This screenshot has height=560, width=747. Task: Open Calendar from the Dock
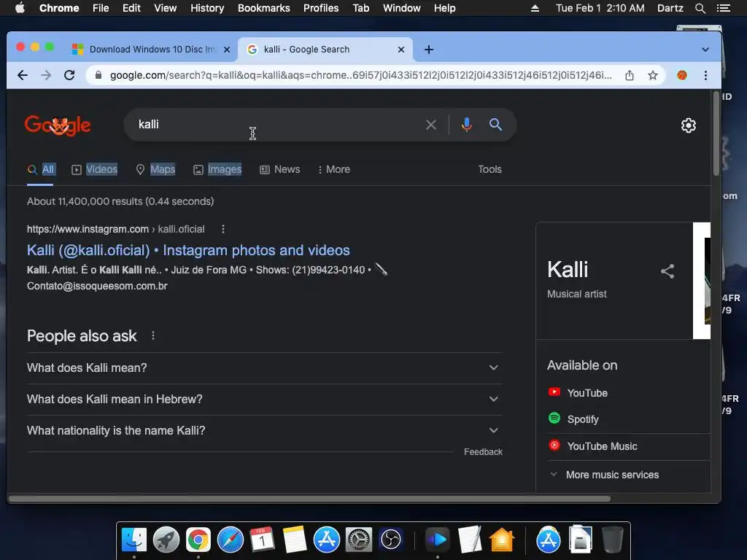[x=262, y=540]
